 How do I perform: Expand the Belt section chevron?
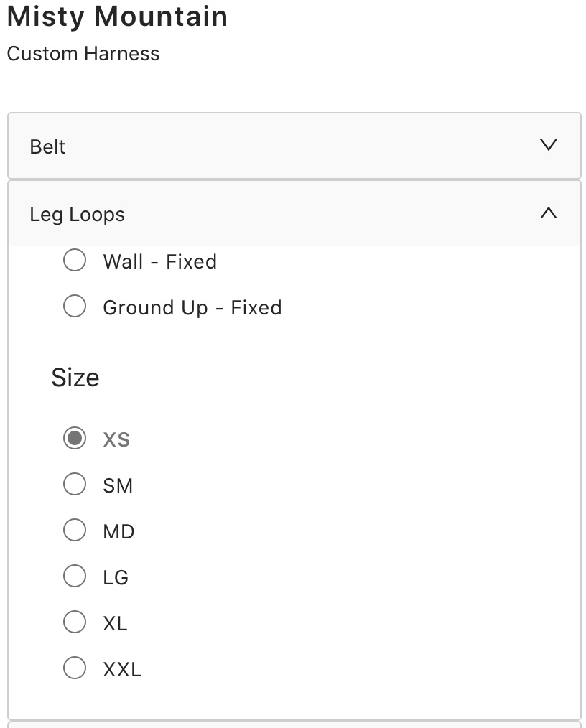point(548,146)
